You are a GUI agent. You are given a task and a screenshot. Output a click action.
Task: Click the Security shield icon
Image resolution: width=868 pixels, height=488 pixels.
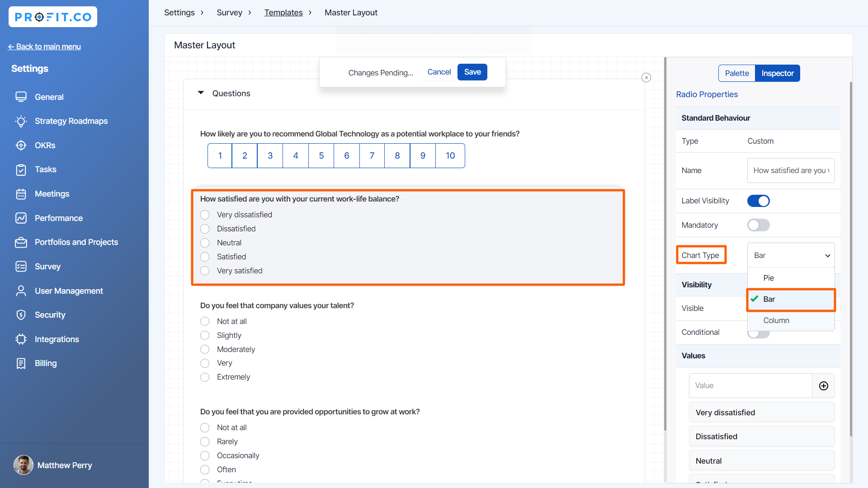pyautogui.click(x=21, y=315)
